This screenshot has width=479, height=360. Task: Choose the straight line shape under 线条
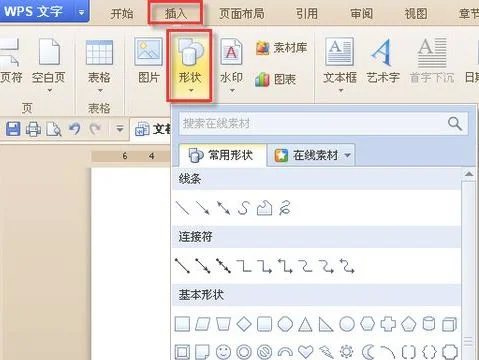[x=182, y=208]
